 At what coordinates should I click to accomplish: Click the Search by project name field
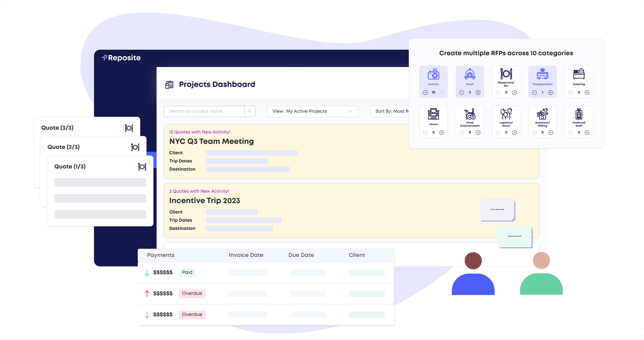[x=204, y=111]
